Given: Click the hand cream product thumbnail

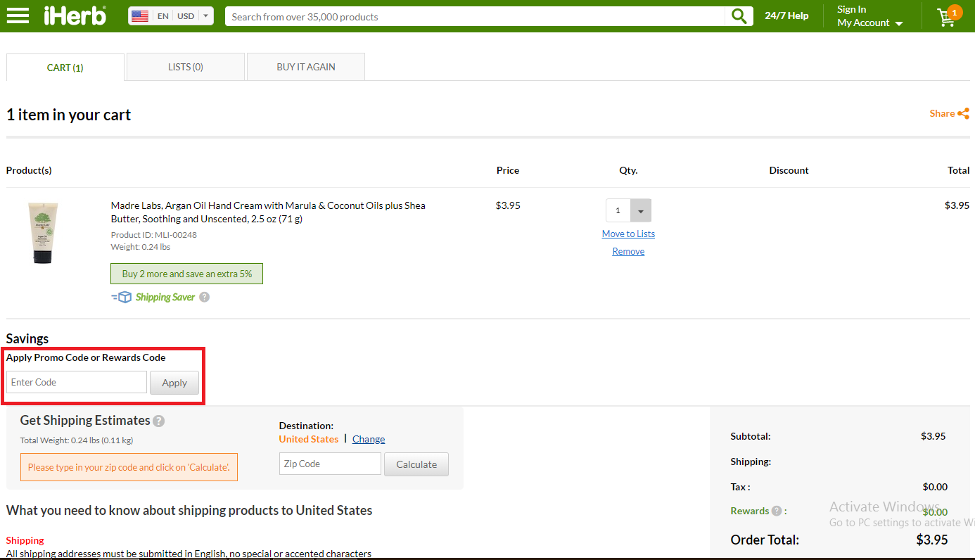Looking at the screenshot, I should pyautogui.click(x=43, y=233).
